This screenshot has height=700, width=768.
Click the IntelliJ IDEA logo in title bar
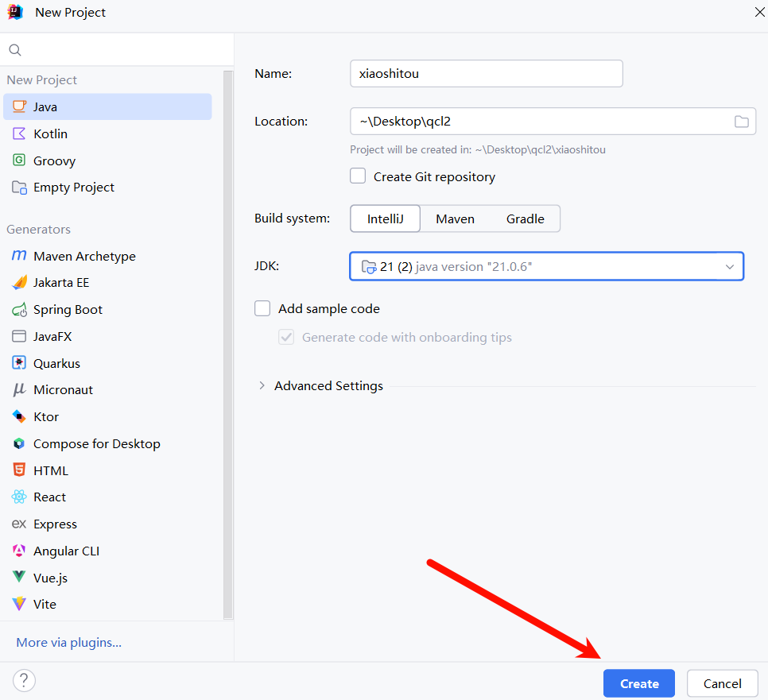click(x=16, y=12)
